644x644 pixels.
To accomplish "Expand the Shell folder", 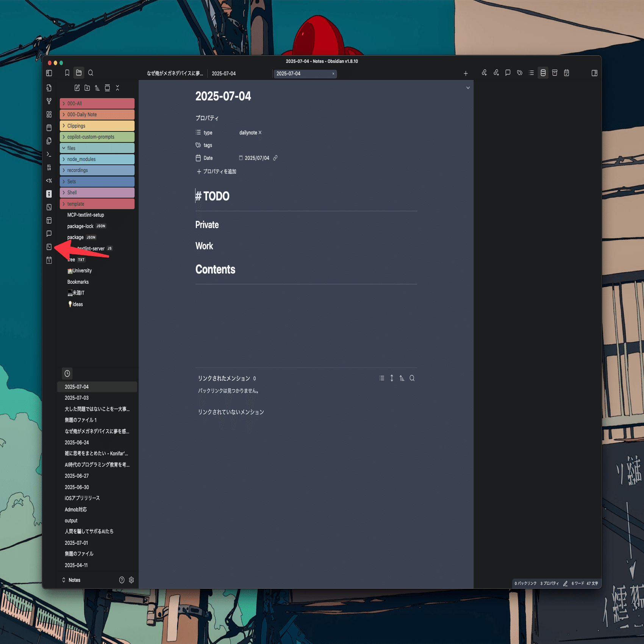I will (x=97, y=192).
